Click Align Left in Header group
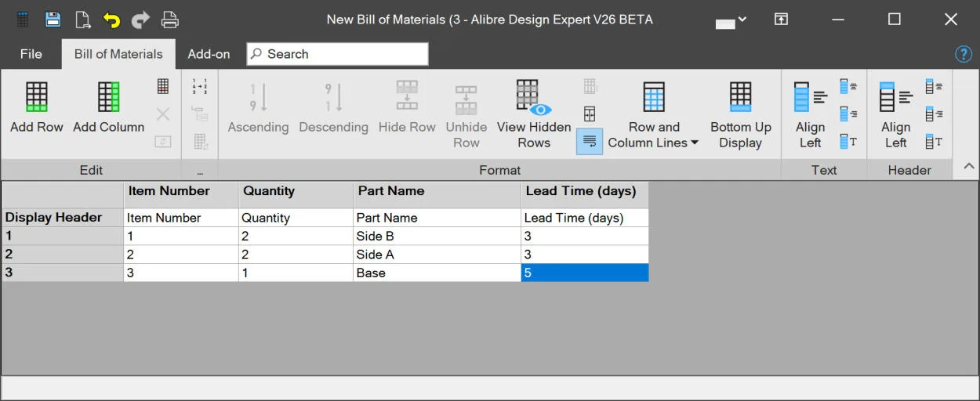Image resolution: width=980 pixels, height=401 pixels. point(896,115)
